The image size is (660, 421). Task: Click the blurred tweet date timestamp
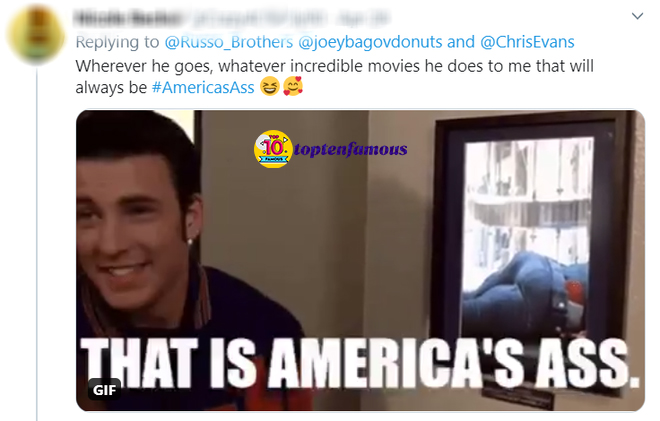click(363, 19)
